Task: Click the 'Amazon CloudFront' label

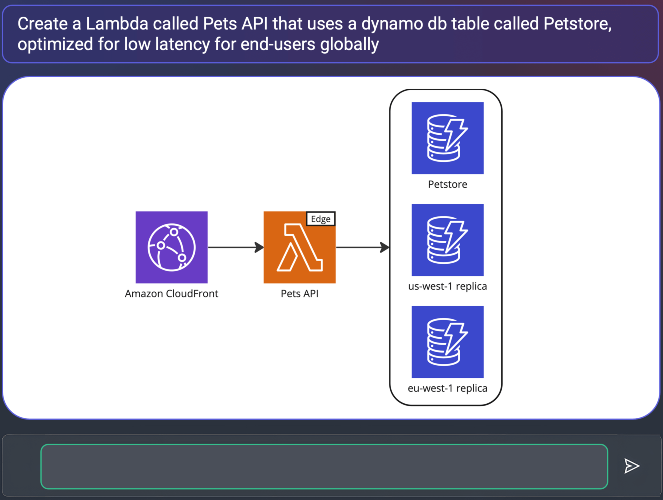Action: [x=171, y=293]
